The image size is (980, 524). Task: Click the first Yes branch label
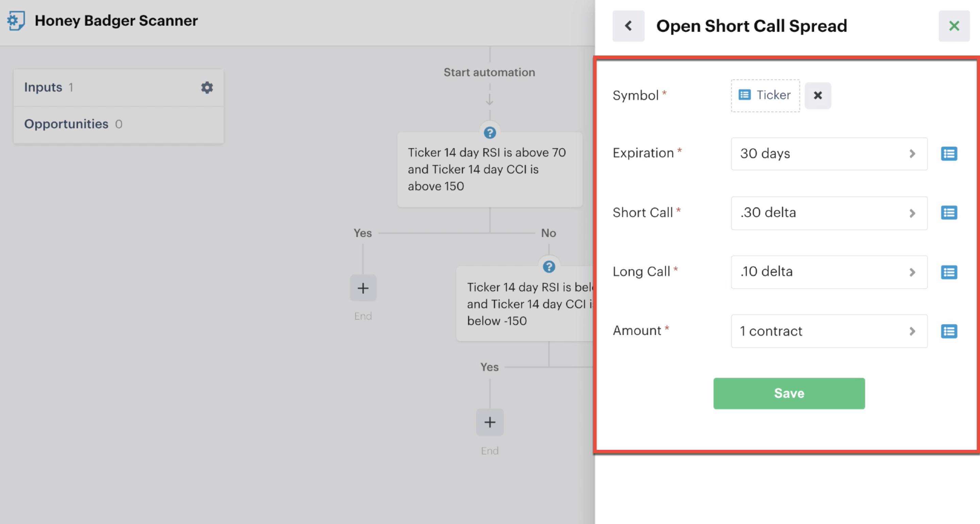(x=362, y=233)
